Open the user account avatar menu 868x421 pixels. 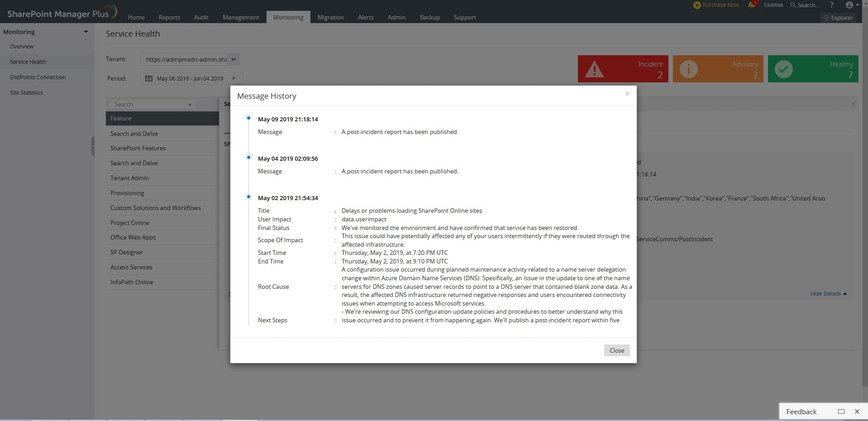(x=852, y=5)
